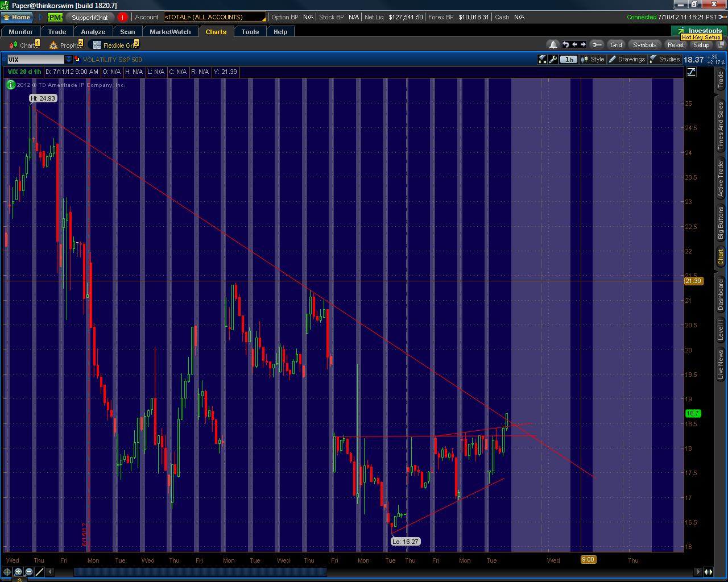Click the red alert exclamation icon

(122, 17)
